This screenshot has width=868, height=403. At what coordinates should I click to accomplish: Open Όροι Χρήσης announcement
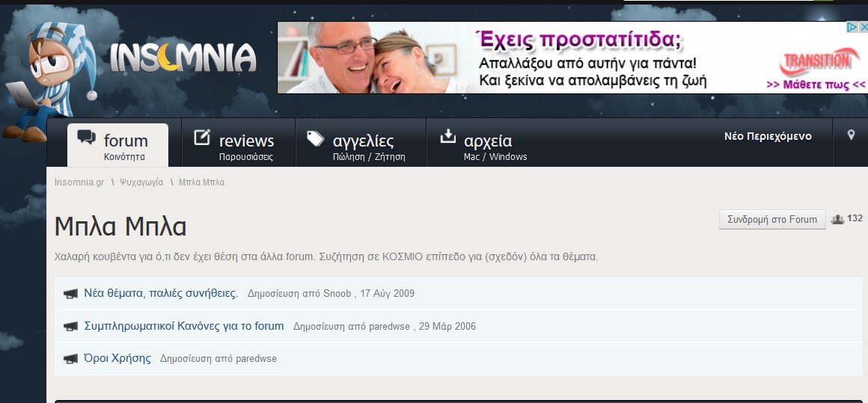[117, 358]
